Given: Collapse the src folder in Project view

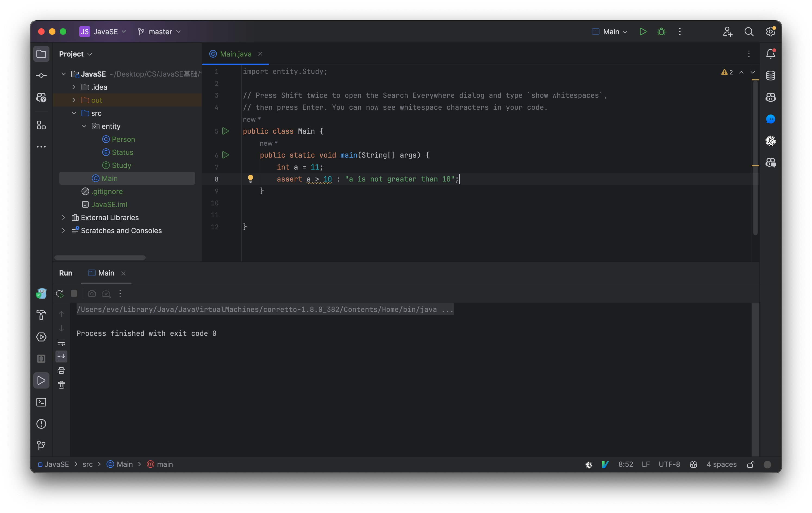Looking at the screenshot, I should click(x=74, y=113).
